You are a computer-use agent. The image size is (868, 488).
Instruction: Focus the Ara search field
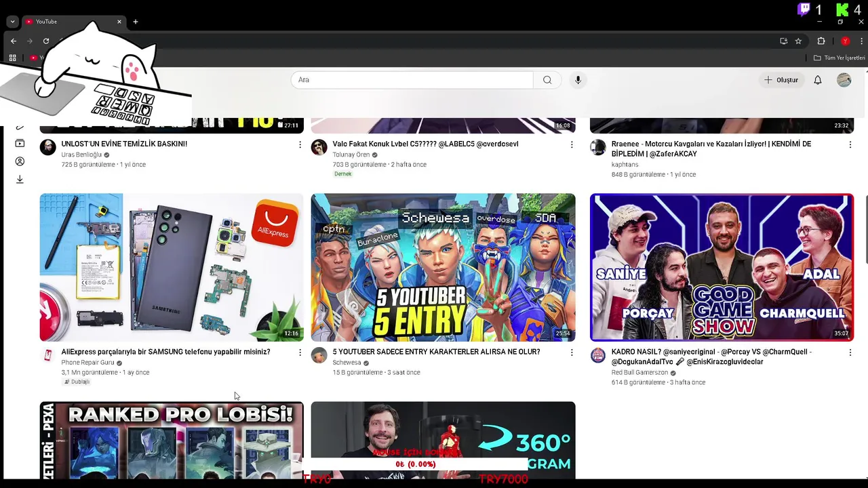[412, 80]
